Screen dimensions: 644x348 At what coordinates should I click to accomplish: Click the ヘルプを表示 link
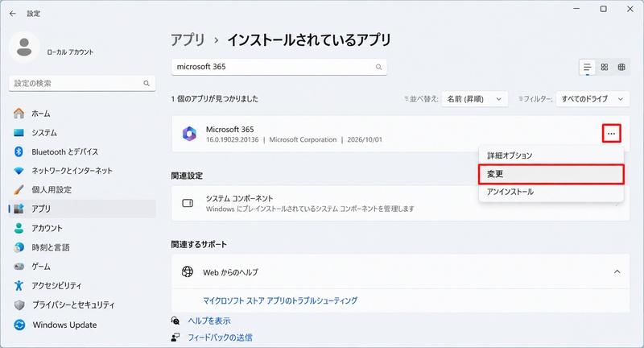point(209,321)
